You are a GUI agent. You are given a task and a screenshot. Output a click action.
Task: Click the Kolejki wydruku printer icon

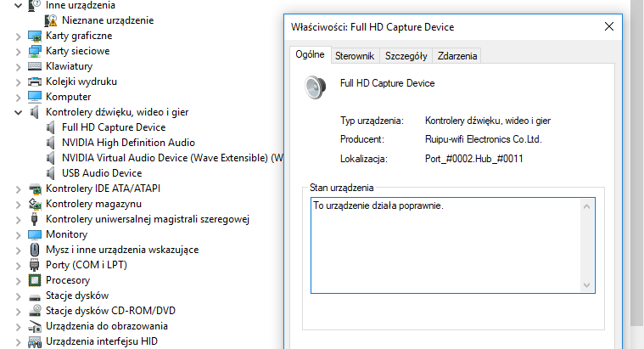35,82
